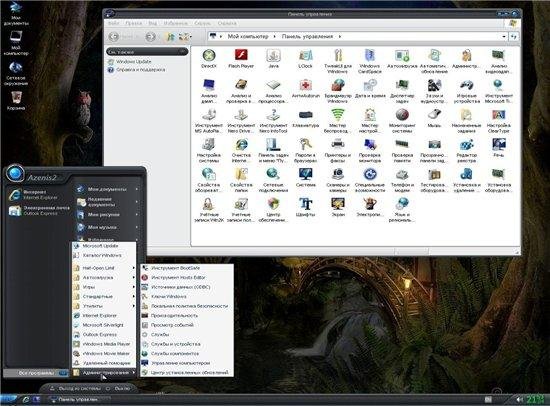Open the Экран display icon
Screen dimensions: 550x406
point(338,207)
